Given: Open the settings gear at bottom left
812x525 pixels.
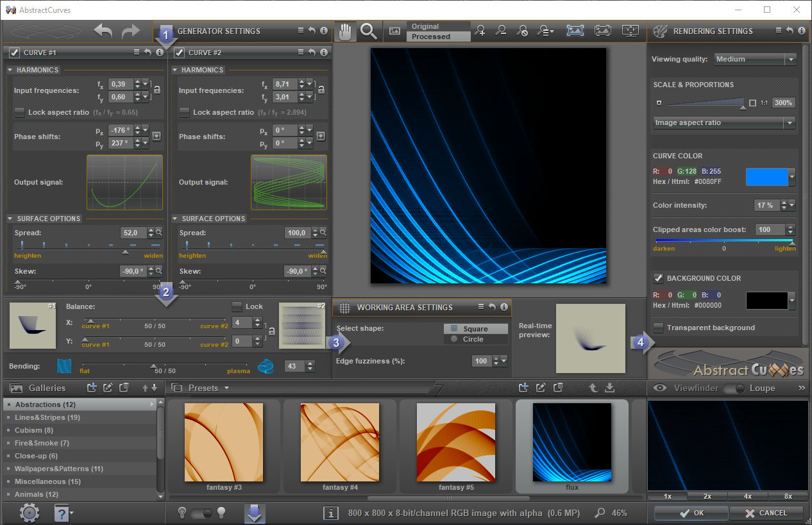Looking at the screenshot, I should click(30, 512).
